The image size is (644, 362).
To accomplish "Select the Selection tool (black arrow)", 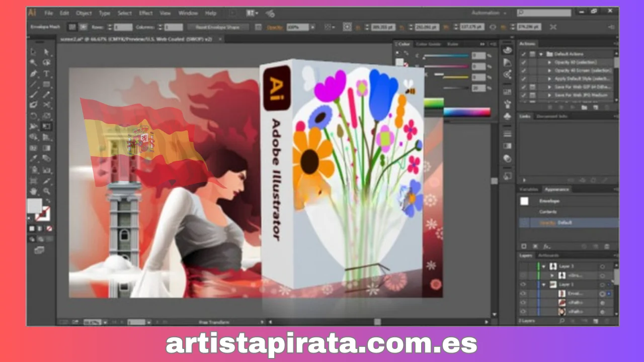I will click(x=34, y=52).
